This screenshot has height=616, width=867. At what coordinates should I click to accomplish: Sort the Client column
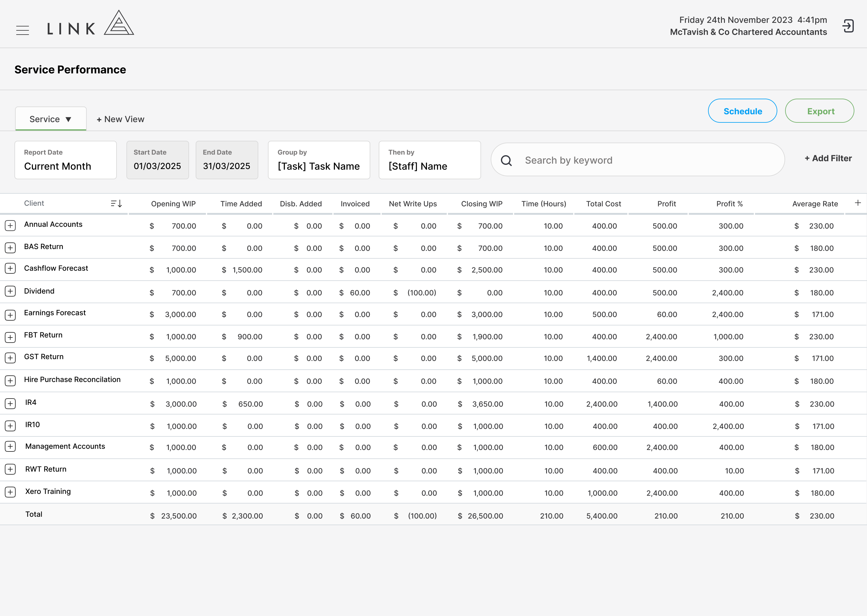116,204
